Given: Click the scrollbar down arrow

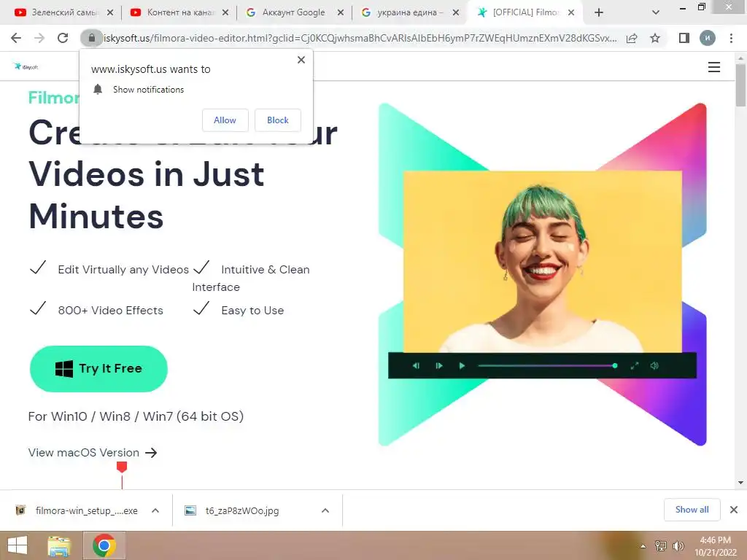Looking at the screenshot, I should tap(740, 483).
